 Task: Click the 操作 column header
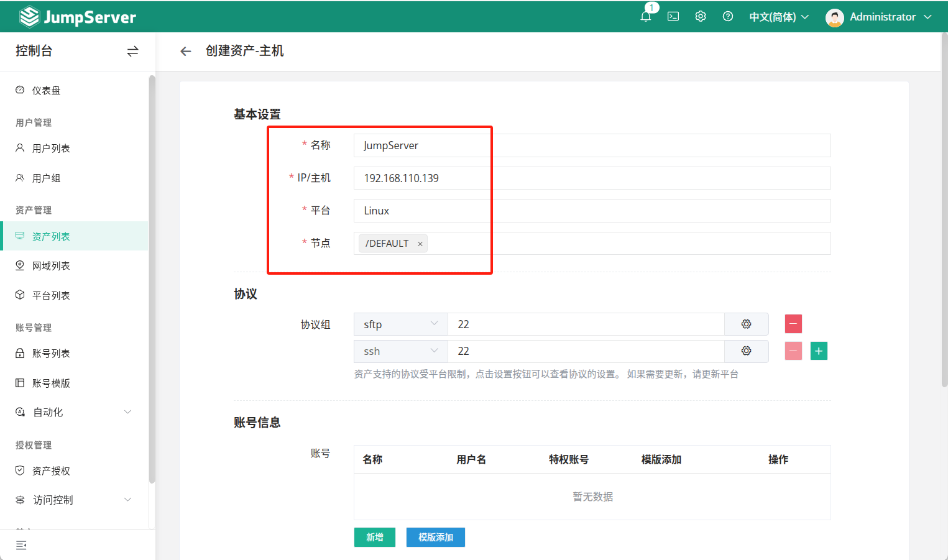tap(778, 459)
